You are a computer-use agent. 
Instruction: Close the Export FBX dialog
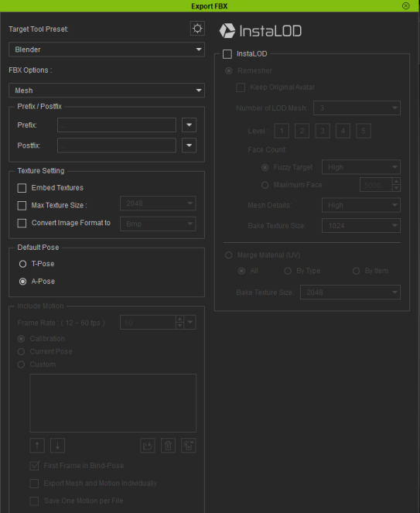[x=406, y=6]
